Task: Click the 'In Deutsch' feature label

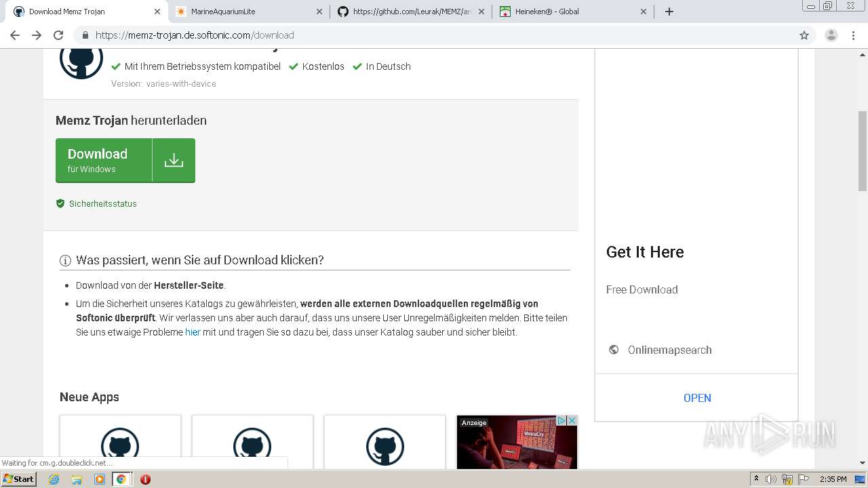Action: [389, 66]
